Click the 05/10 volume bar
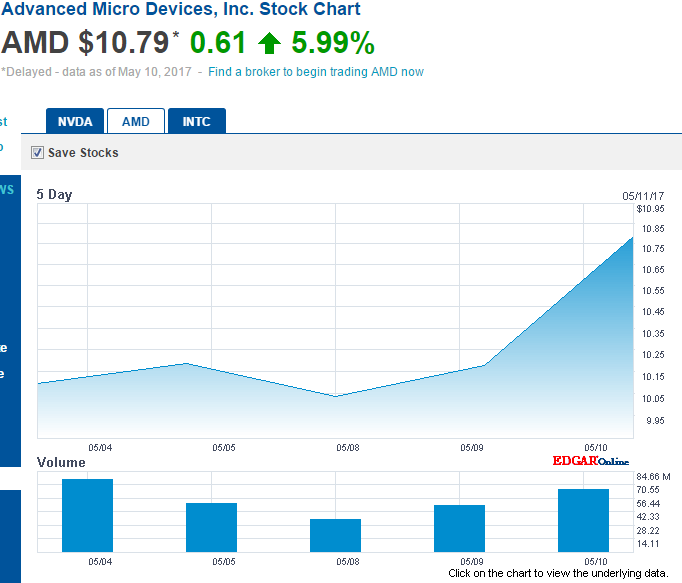Screen dimensions: 682x583 tap(583, 520)
